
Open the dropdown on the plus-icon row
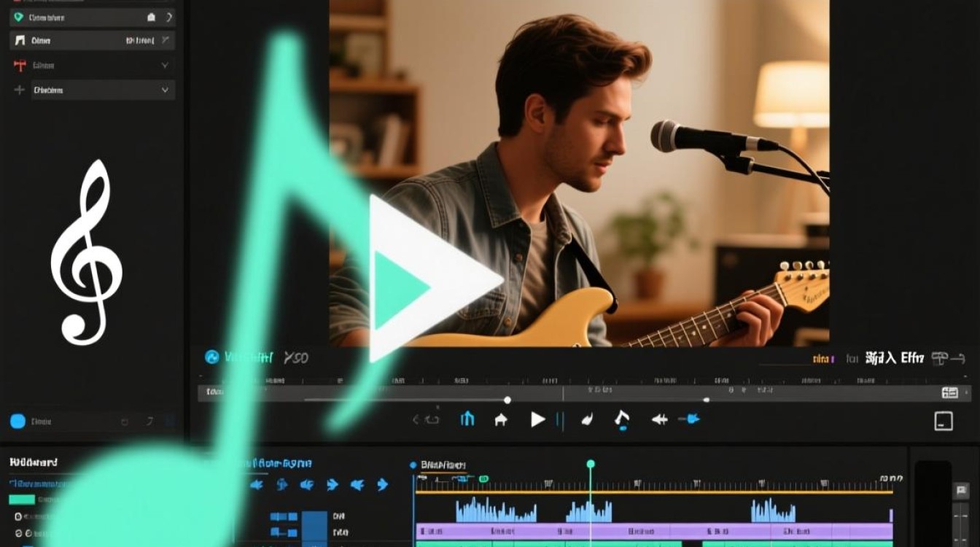point(165,90)
